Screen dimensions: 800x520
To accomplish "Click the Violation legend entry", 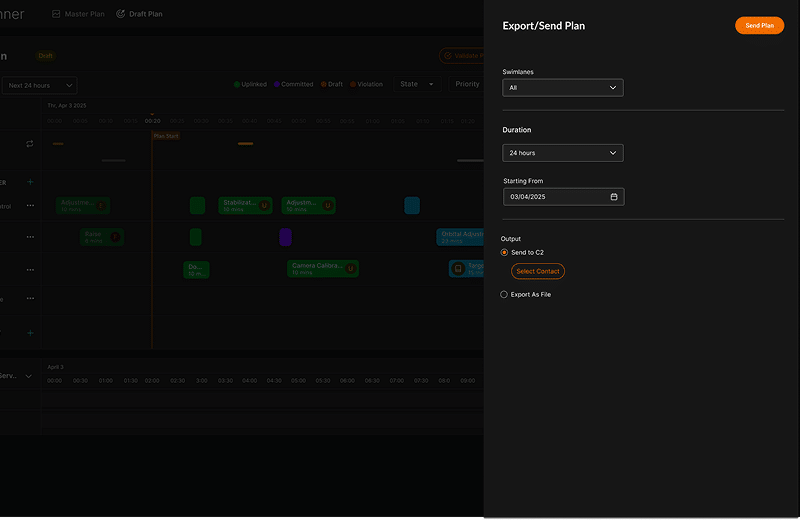I will [x=366, y=84].
